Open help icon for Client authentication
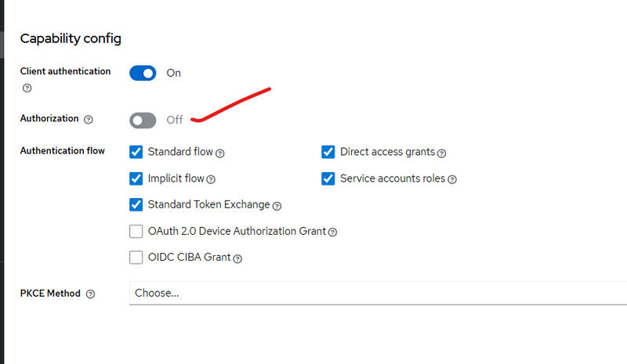The image size is (627, 364). point(27,88)
